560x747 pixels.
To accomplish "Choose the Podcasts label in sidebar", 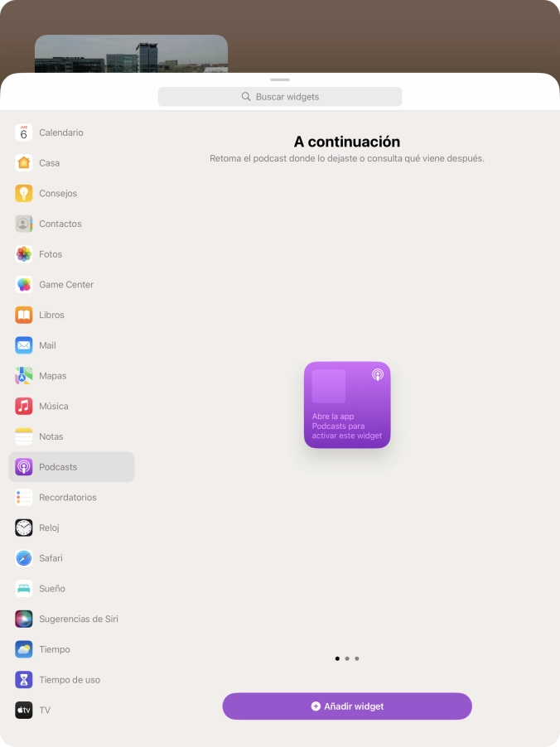I will click(x=58, y=467).
